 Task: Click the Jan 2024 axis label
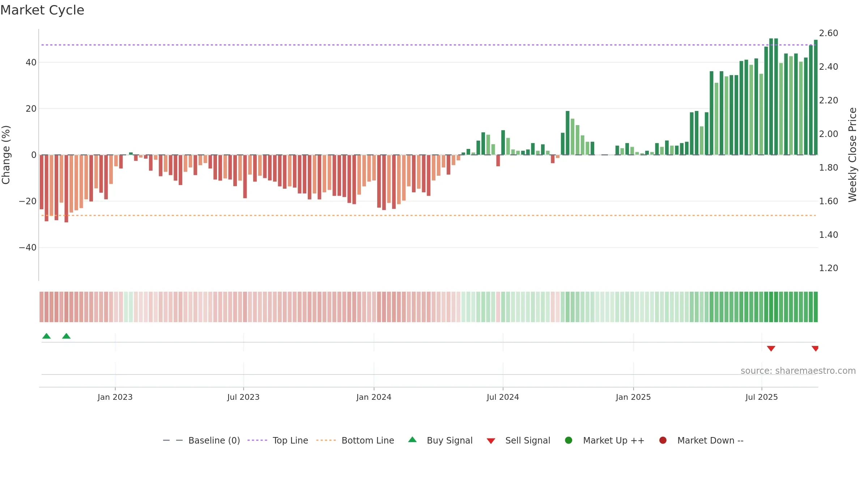click(x=374, y=397)
